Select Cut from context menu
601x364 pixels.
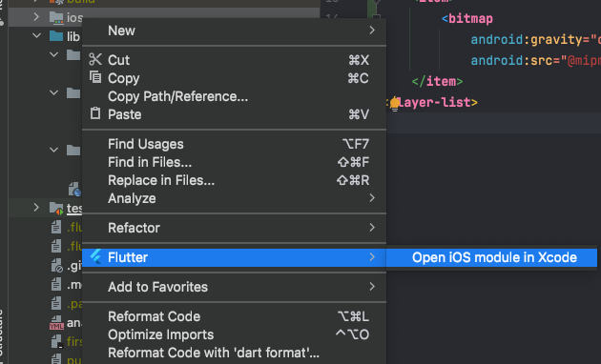tap(234, 60)
